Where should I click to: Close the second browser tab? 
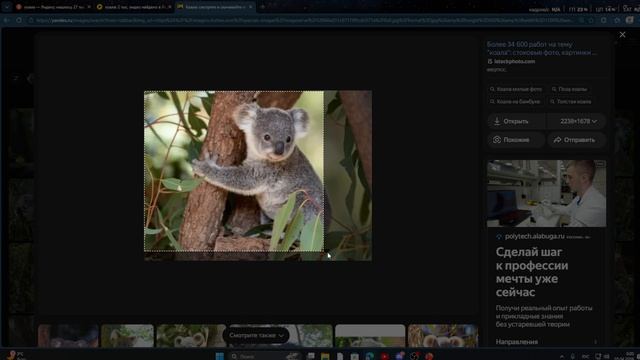tap(170, 7)
